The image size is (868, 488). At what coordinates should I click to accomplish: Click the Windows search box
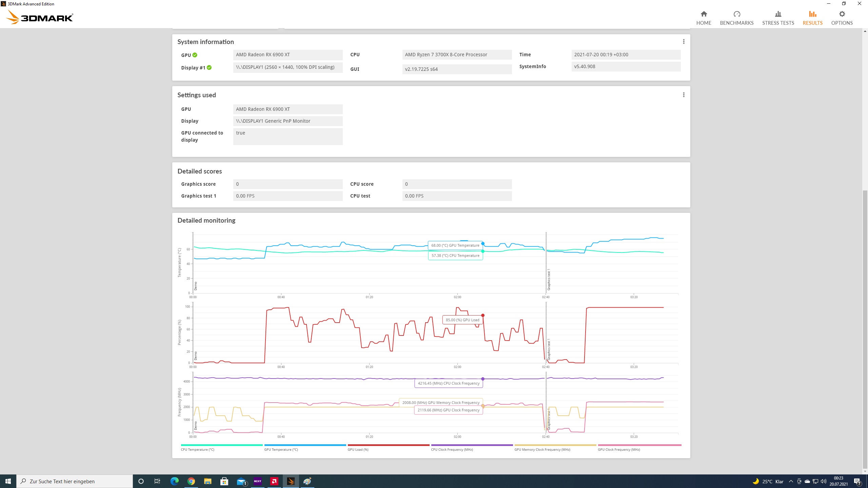[x=75, y=481]
